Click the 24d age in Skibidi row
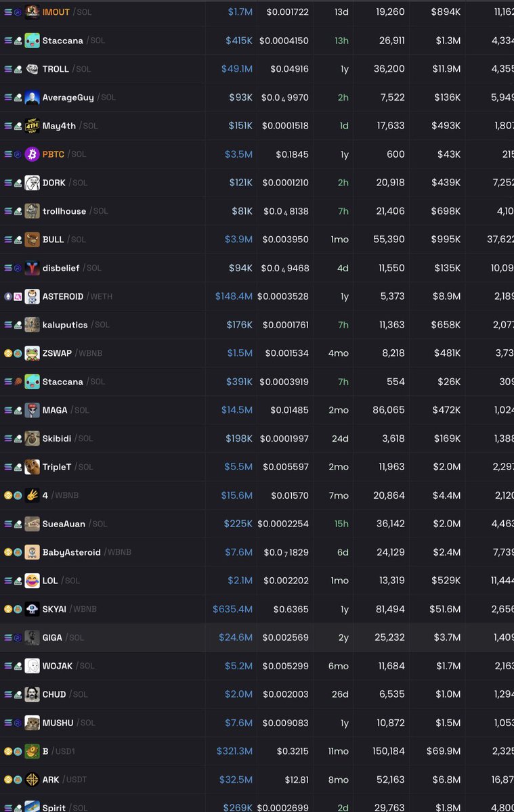 pyautogui.click(x=341, y=438)
